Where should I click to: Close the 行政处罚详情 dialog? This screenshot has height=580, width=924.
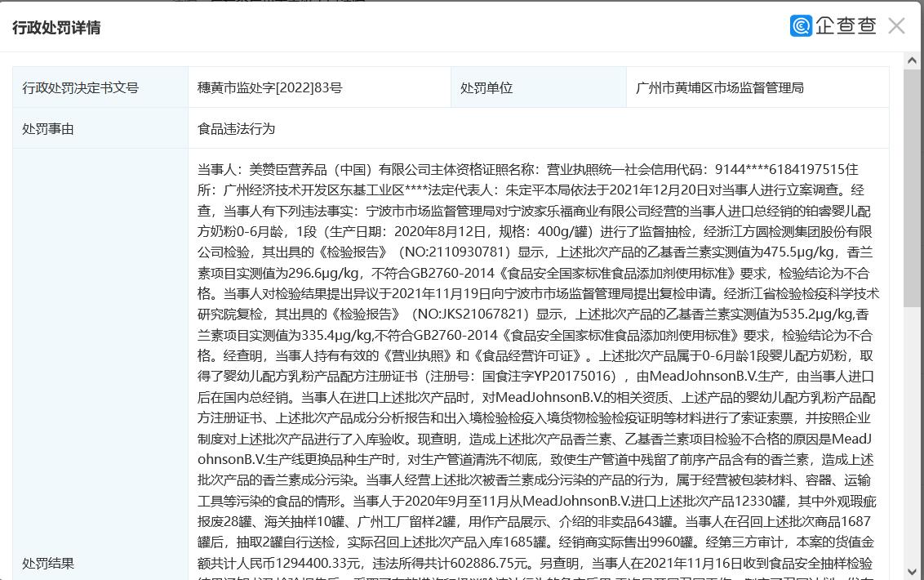click(x=896, y=26)
